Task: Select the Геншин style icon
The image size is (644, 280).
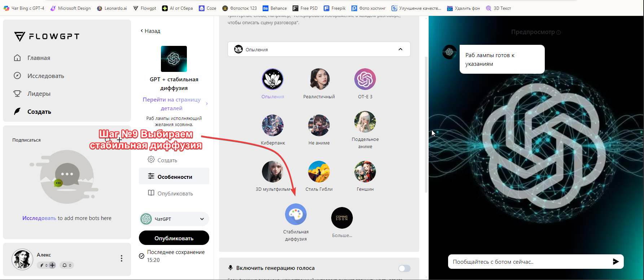Action: click(365, 172)
